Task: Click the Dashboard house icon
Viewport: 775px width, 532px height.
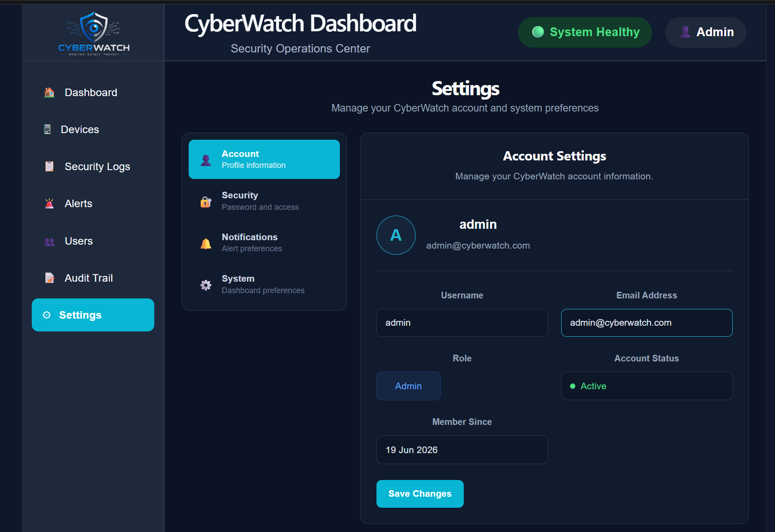Action: click(x=49, y=92)
